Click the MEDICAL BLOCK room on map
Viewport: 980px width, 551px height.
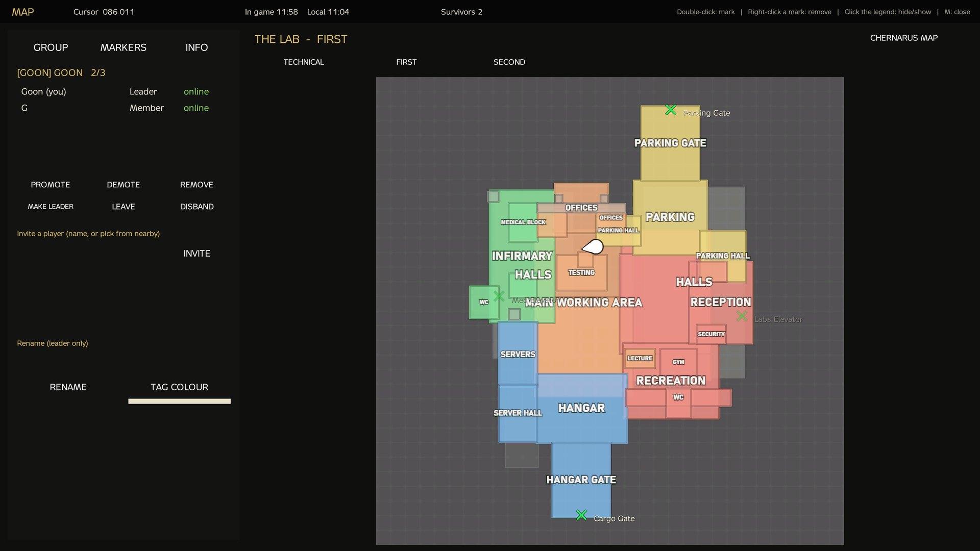tap(523, 222)
